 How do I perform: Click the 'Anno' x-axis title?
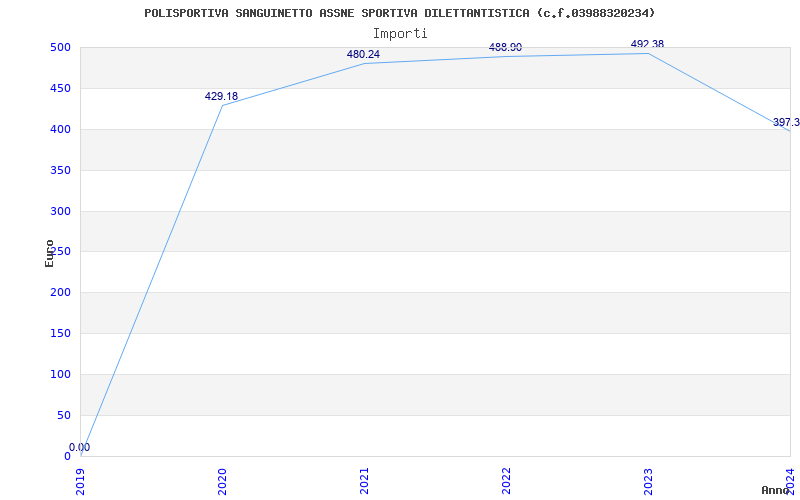point(776,490)
